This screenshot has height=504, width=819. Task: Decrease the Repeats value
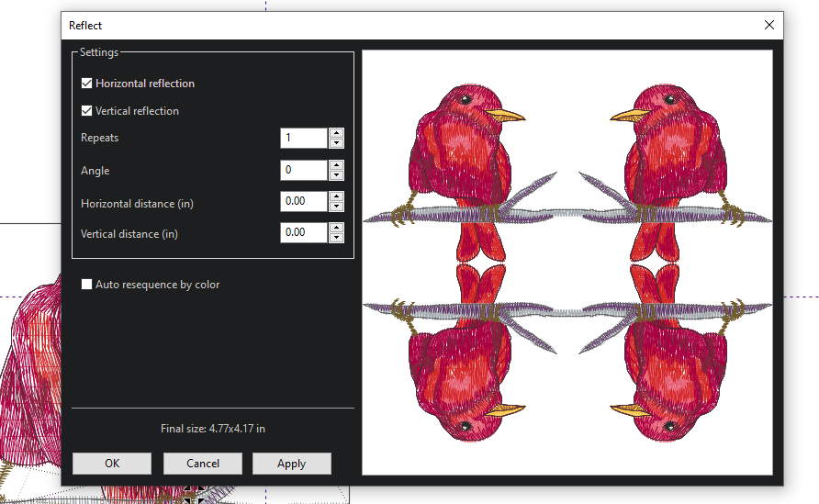[x=336, y=143]
